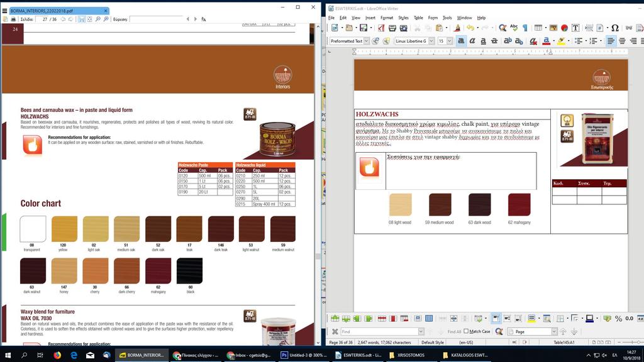The width and height of the screenshot is (644, 362).
Task: Click the Find text input in Writer
Action: point(379,332)
